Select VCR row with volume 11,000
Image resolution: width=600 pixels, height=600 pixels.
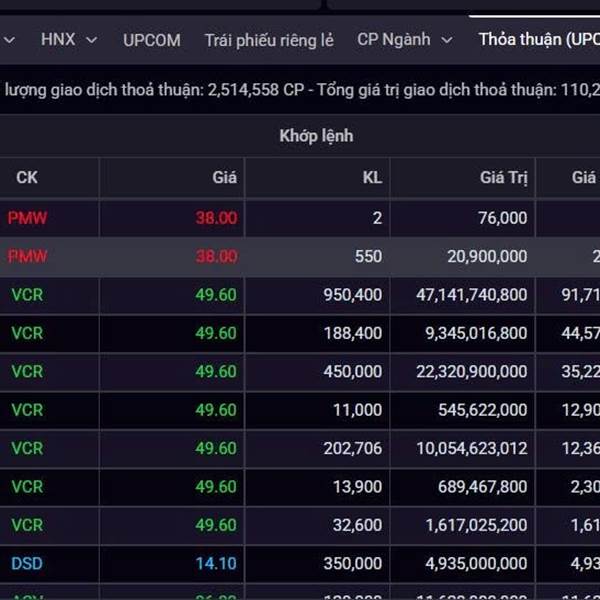[x=300, y=410]
